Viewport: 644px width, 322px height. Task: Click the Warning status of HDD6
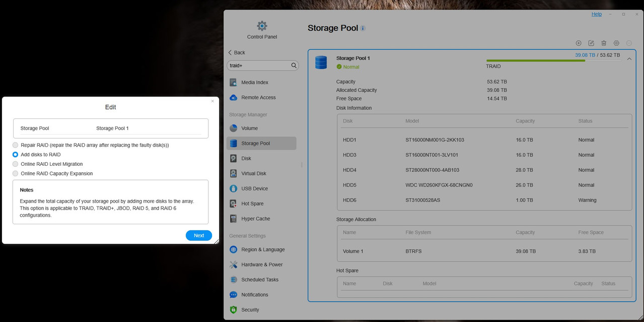(587, 200)
